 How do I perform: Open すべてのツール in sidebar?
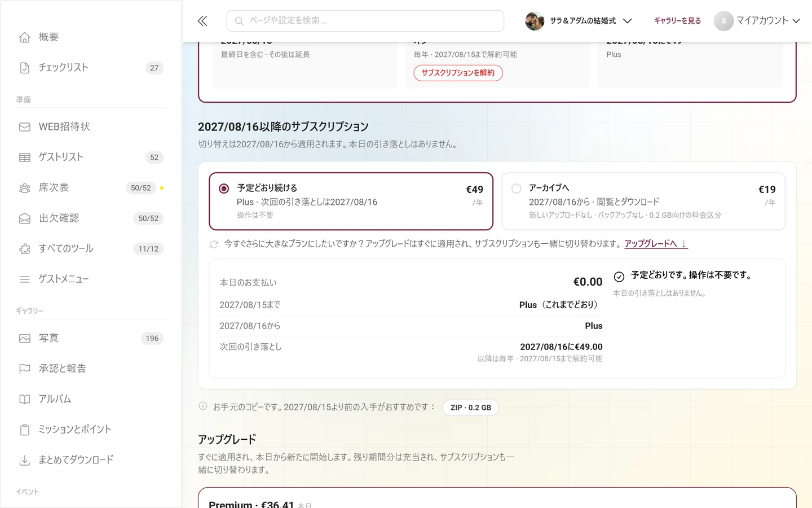[91, 249]
